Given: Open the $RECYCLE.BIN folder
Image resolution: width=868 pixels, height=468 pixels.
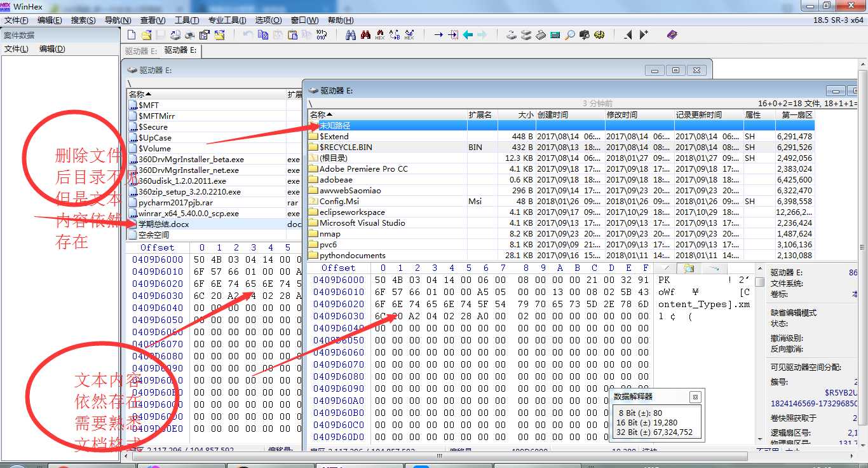Looking at the screenshot, I should pyautogui.click(x=346, y=147).
